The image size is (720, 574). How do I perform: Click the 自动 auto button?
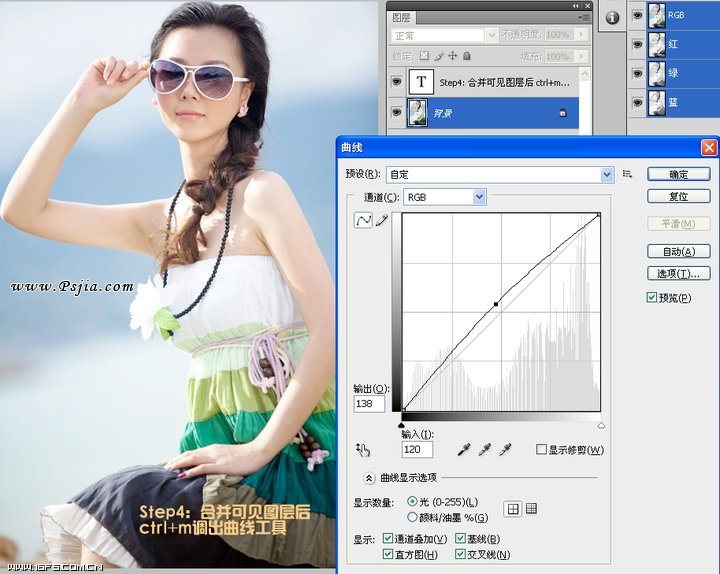tap(679, 251)
